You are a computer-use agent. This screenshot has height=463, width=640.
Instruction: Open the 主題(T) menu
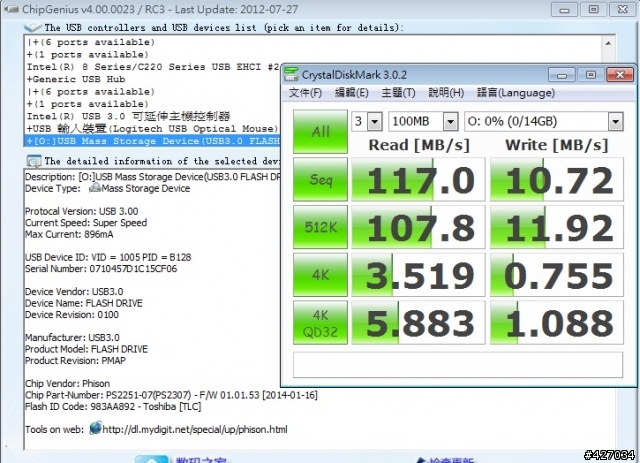coord(398,93)
